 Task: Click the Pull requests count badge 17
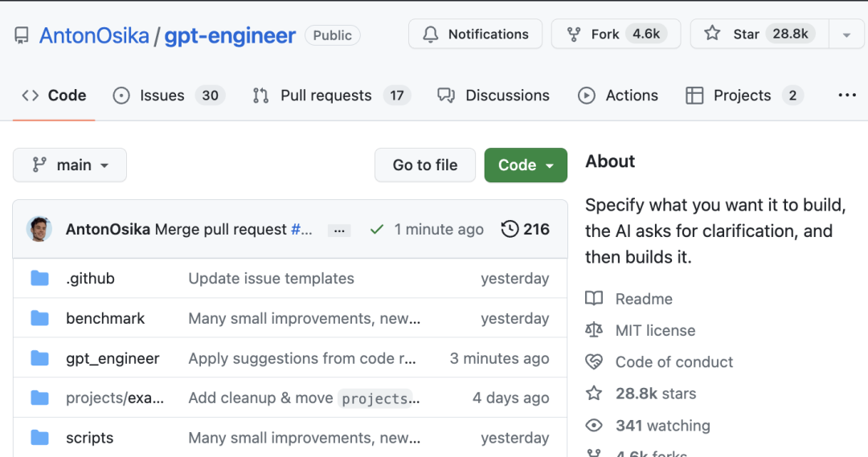coord(397,95)
